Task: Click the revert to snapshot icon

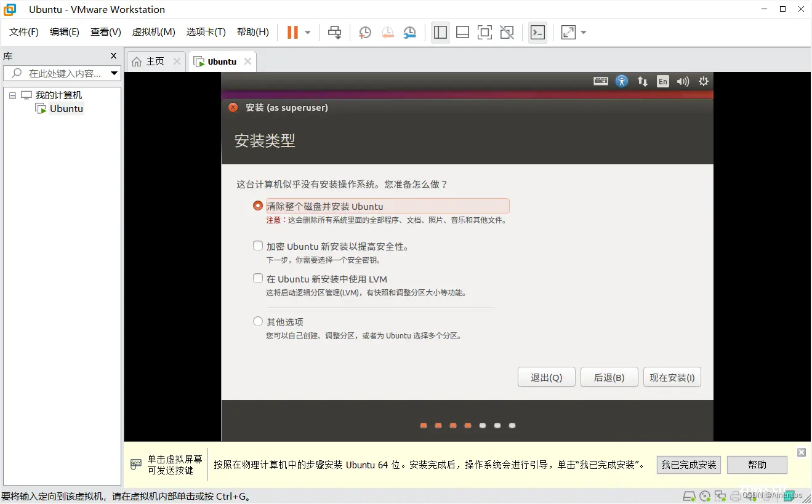Action: [387, 32]
